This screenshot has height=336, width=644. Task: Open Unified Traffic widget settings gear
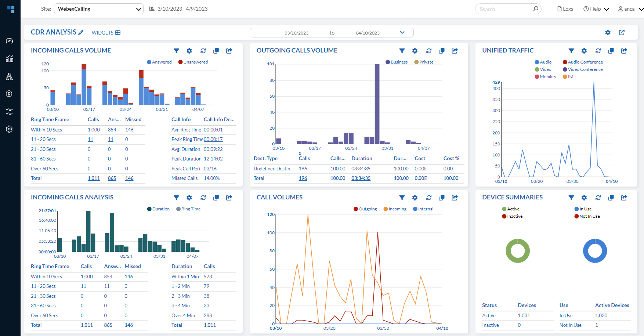[x=584, y=51]
